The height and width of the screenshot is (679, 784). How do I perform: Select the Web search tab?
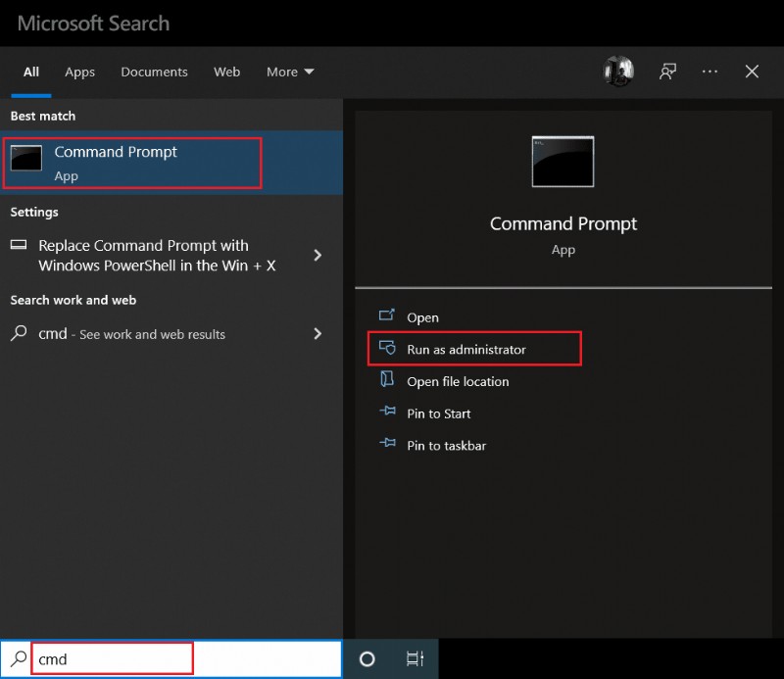pyautogui.click(x=226, y=72)
